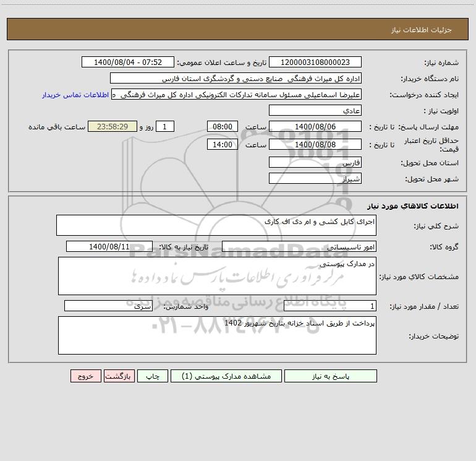Click the delivery city field شیراز
The height and width of the screenshot is (461, 476).
click(x=315, y=178)
